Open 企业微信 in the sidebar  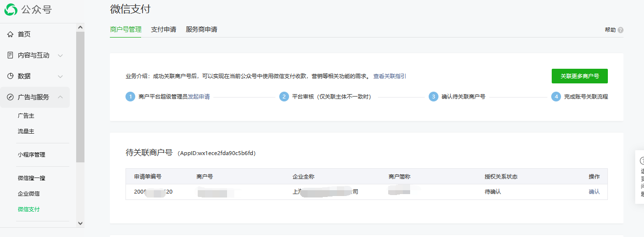click(29, 194)
